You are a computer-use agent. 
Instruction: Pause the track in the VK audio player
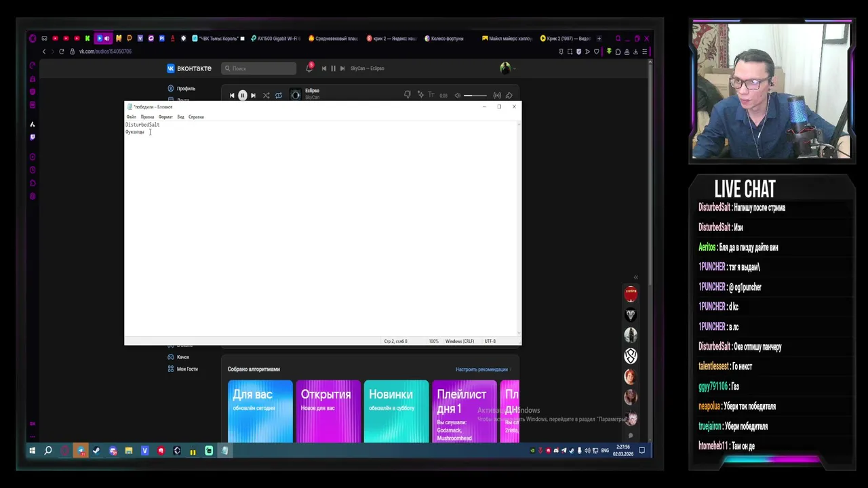point(242,96)
